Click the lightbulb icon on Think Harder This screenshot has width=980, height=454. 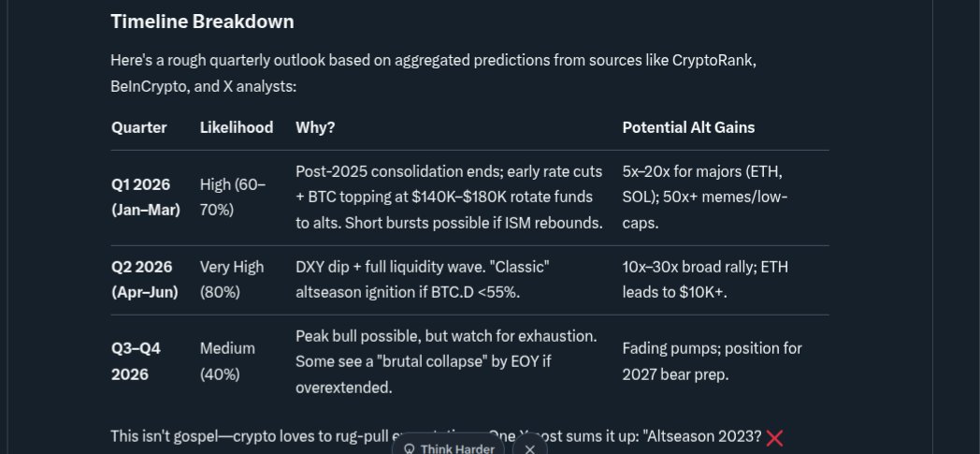(x=410, y=449)
